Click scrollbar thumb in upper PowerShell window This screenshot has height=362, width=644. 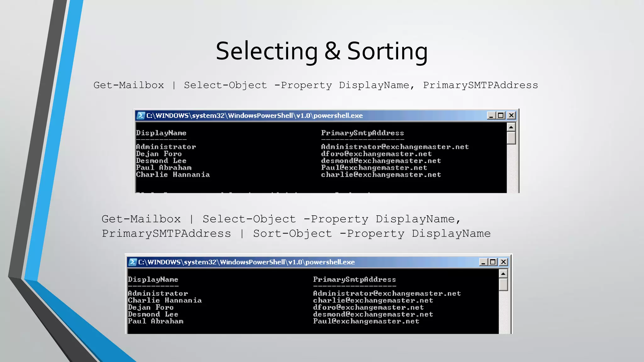(511, 138)
